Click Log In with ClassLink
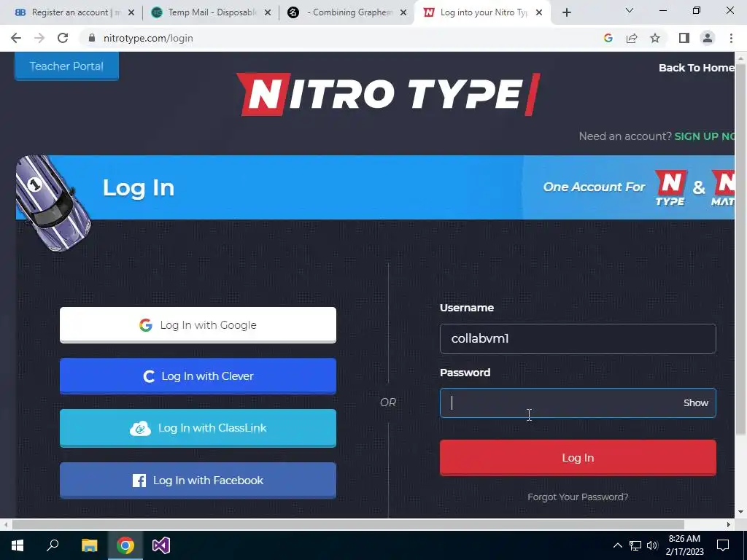747x560 pixels. 198,428
